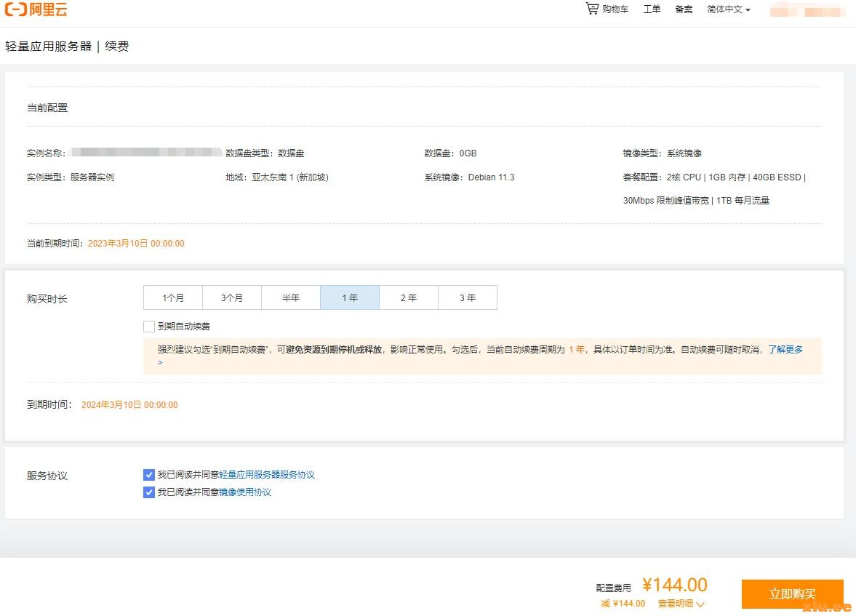Uncheck the 镜像使用协议 agreement checkbox
This screenshot has height=616, width=856.
[149, 492]
